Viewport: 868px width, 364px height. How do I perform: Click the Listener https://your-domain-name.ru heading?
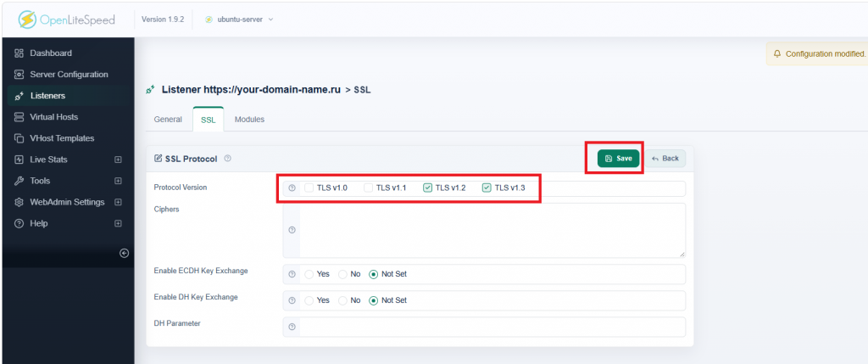click(251, 89)
